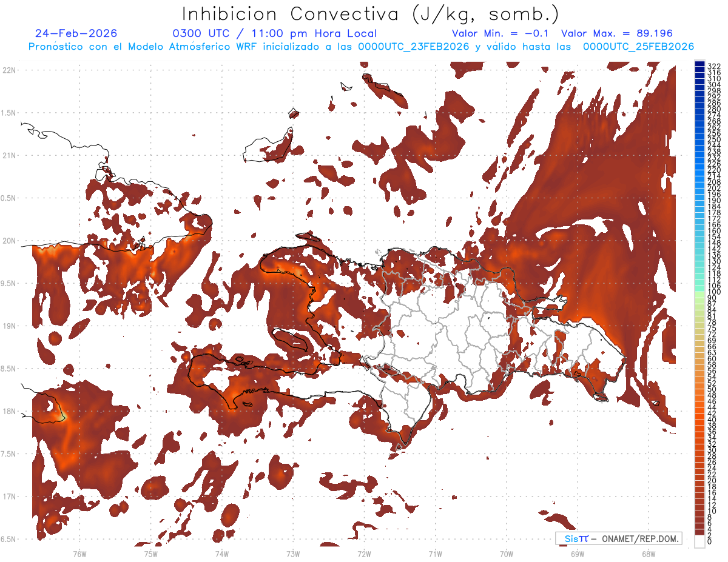Click the '68W' longitude label

point(648,554)
